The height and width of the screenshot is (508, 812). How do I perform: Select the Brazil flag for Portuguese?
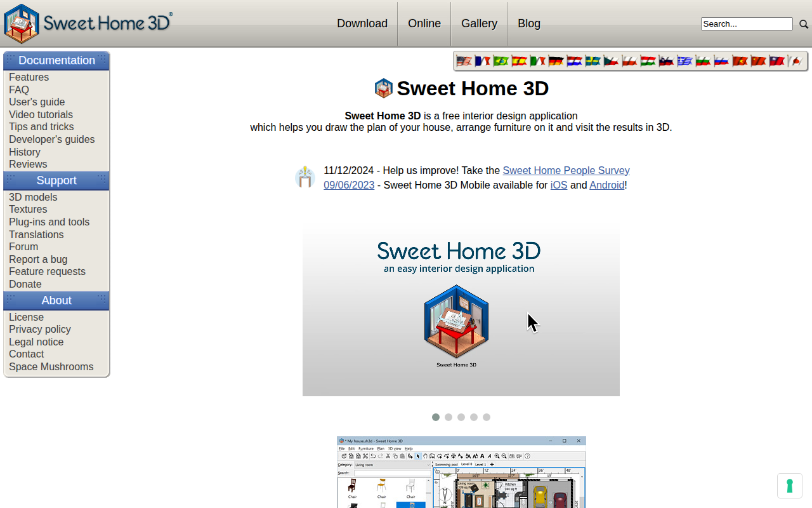(501, 61)
